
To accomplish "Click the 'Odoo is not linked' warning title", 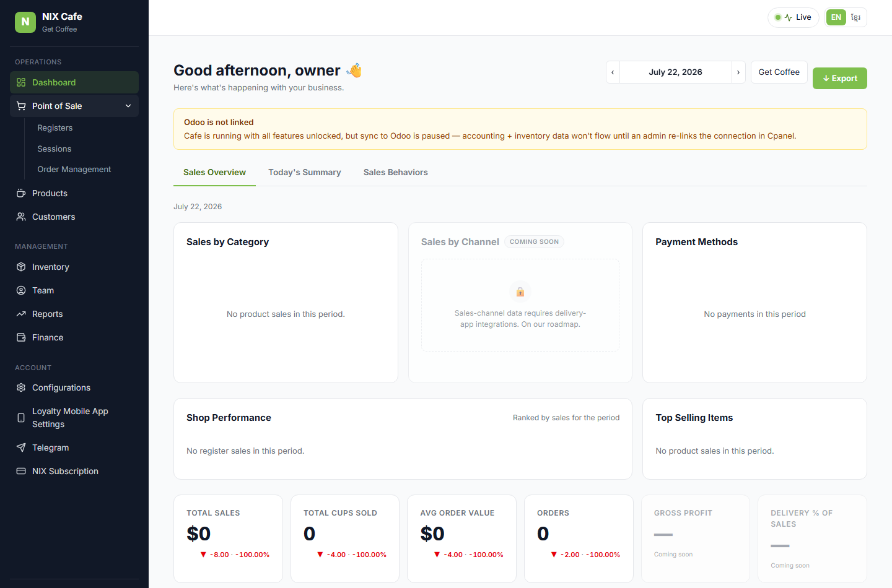I will (219, 122).
